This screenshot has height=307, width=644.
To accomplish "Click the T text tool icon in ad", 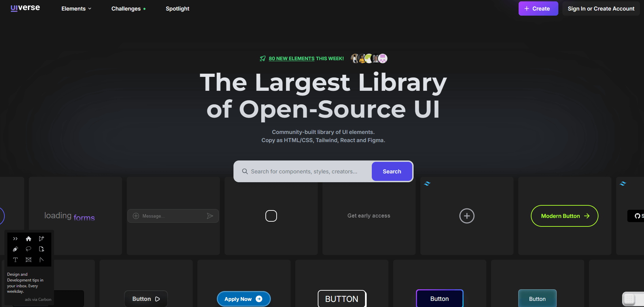I will click(15, 260).
